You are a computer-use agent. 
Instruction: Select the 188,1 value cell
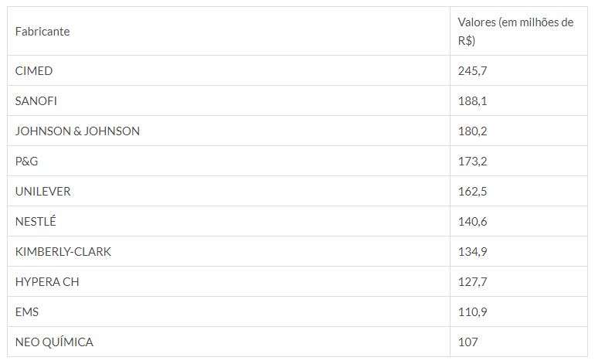[472, 101]
